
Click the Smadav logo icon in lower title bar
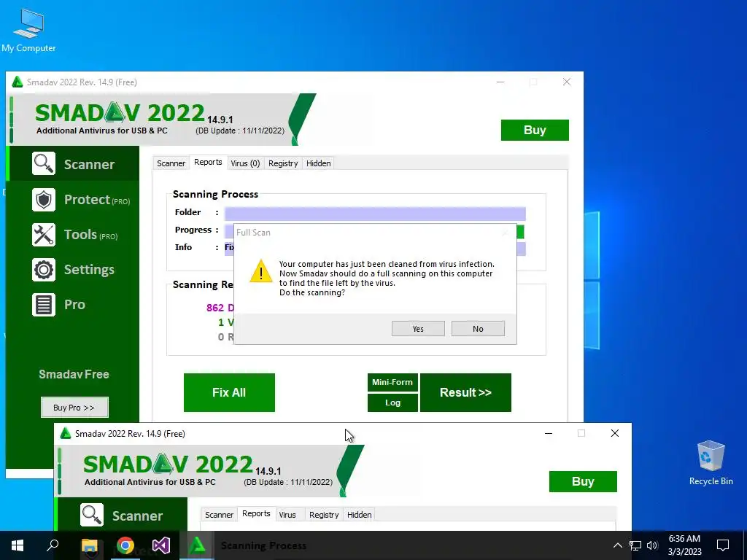pos(66,433)
